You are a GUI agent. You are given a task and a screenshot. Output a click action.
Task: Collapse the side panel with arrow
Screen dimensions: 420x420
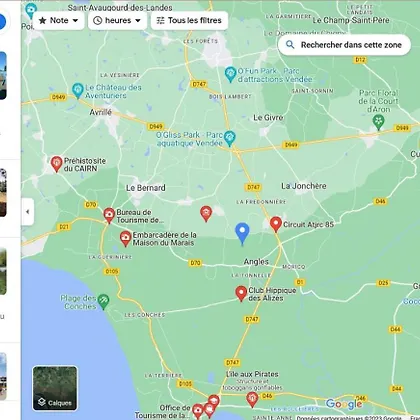28,212
